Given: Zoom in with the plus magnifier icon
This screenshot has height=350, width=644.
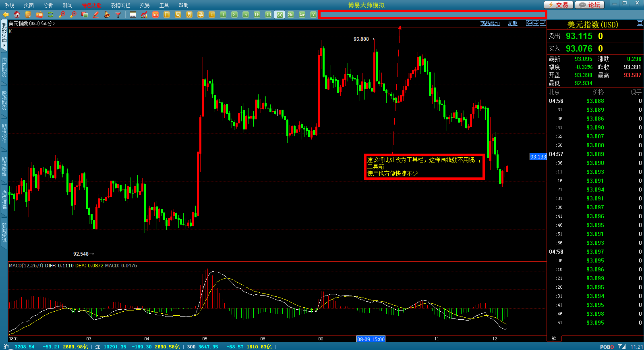Looking at the screenshot, I should click(x=62, y=15).
